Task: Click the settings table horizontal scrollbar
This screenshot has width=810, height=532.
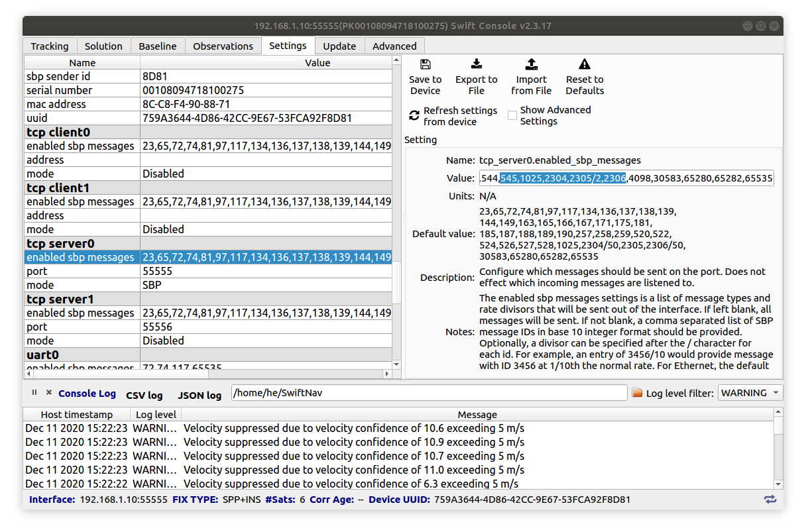Action: tap(207, 374)
